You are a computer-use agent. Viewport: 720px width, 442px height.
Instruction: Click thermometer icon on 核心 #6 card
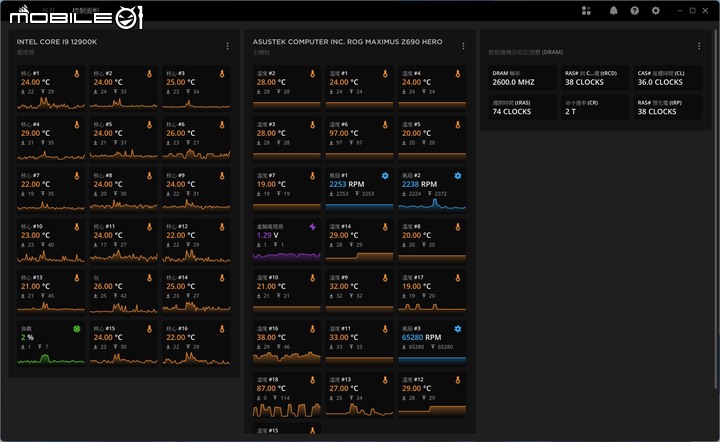point(222,124)
